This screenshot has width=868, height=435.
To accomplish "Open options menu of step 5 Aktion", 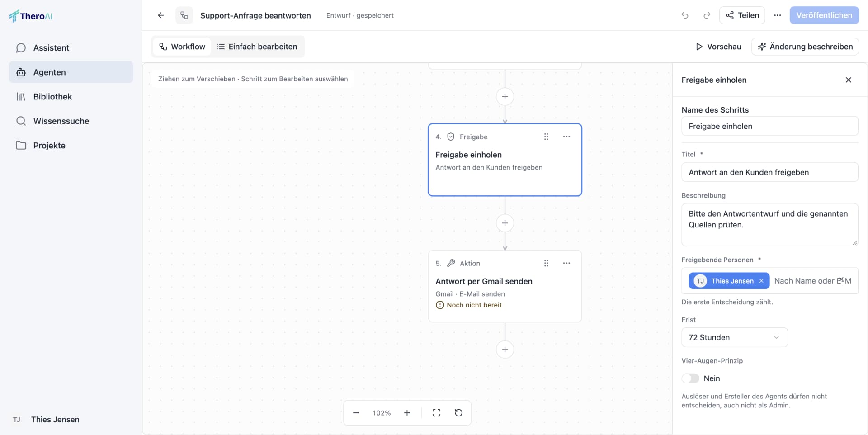I will (x=566, y=263).
